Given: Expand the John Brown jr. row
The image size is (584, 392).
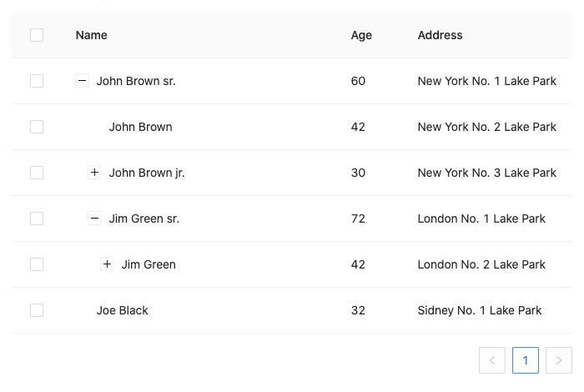Looking at the screenshot, I should [94, 173].
